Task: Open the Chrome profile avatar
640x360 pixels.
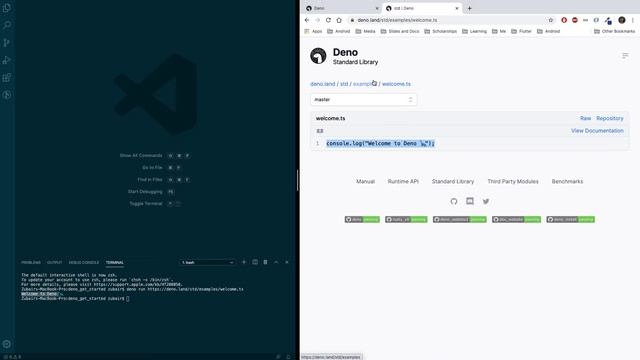Action: coord(622,20)
